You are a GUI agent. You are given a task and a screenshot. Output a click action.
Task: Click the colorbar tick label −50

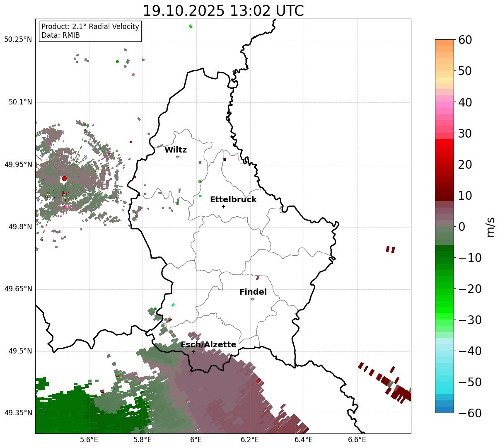click(x=470, y=382)
